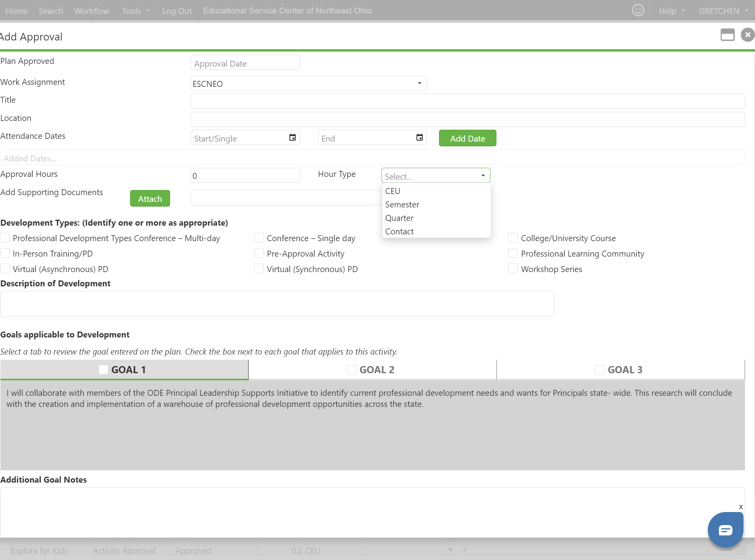The image size is (755, 560).
Task: Choose Semester hour type option
Action: 436,204
